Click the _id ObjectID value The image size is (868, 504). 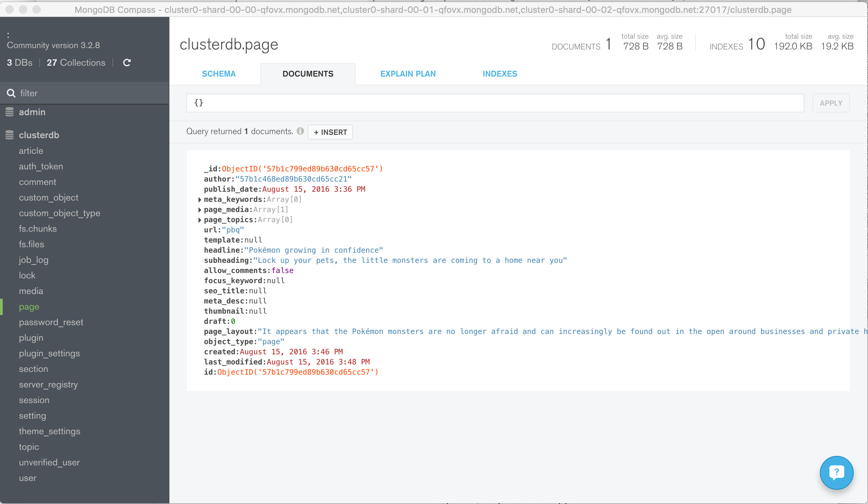coord(302,169)
